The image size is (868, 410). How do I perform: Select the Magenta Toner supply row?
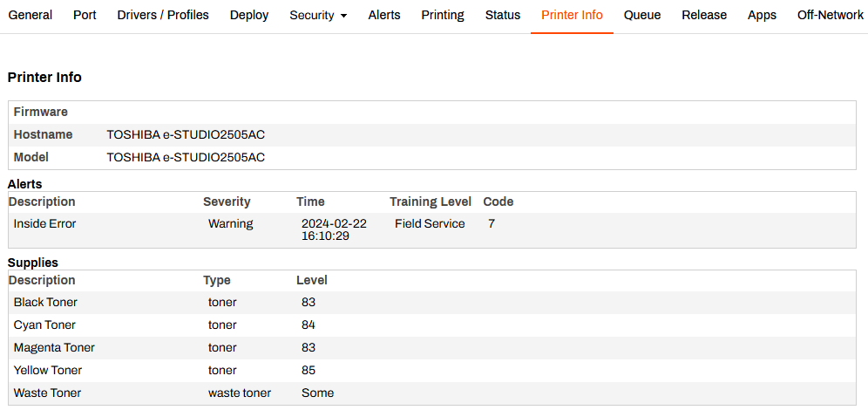point(432,348)
